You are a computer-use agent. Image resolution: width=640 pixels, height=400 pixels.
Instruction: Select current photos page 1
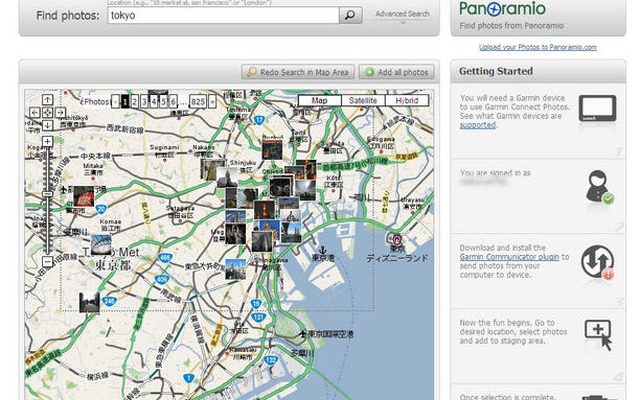pos(125,101)
